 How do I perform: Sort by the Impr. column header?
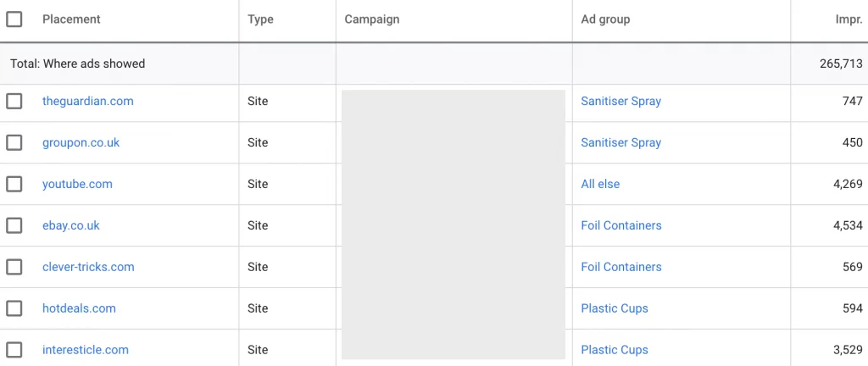click(849, 19)
